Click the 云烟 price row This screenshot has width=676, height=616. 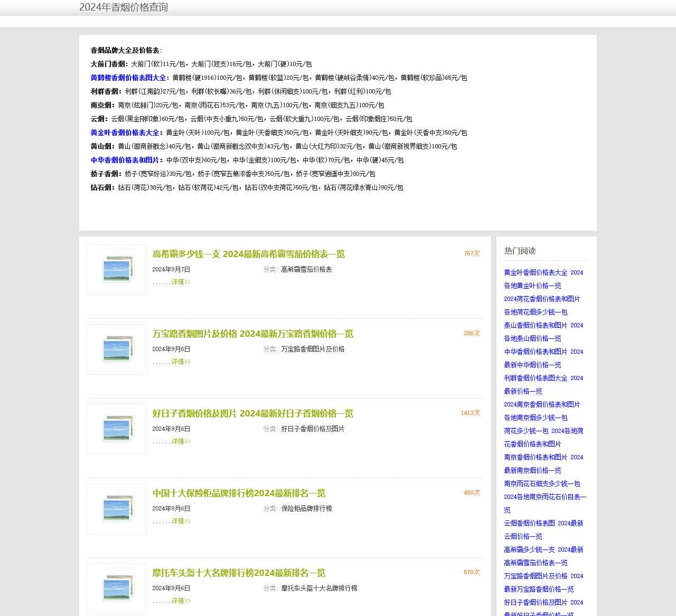pyautogui.click(x=251, y=119)
